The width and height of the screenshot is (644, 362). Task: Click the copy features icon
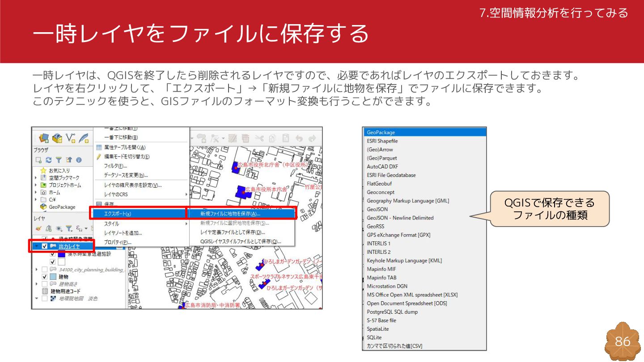click(x=272, y=138)
